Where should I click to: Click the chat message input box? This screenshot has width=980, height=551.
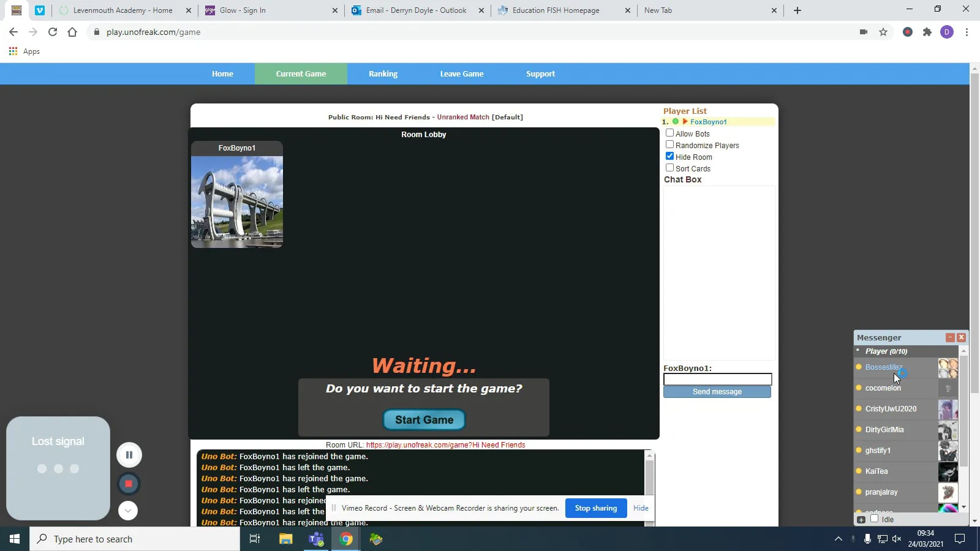[x=717, y=379]
